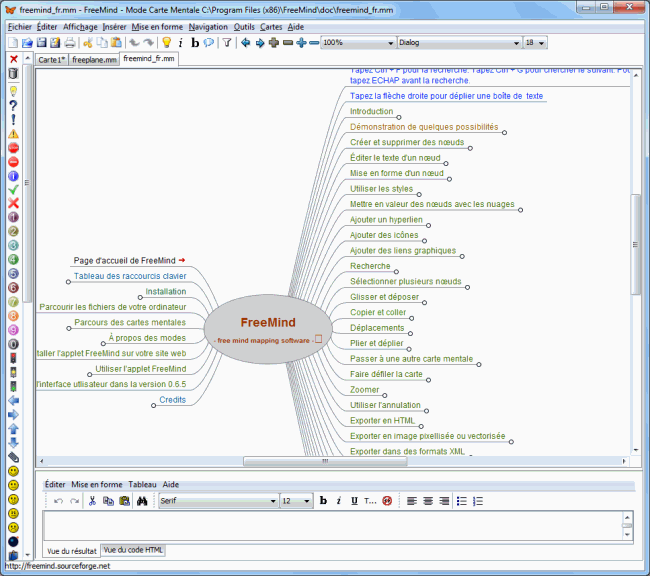Click the Tableau menu in the note editor
This screenshot has height=576, width=650.
point(142,484)
